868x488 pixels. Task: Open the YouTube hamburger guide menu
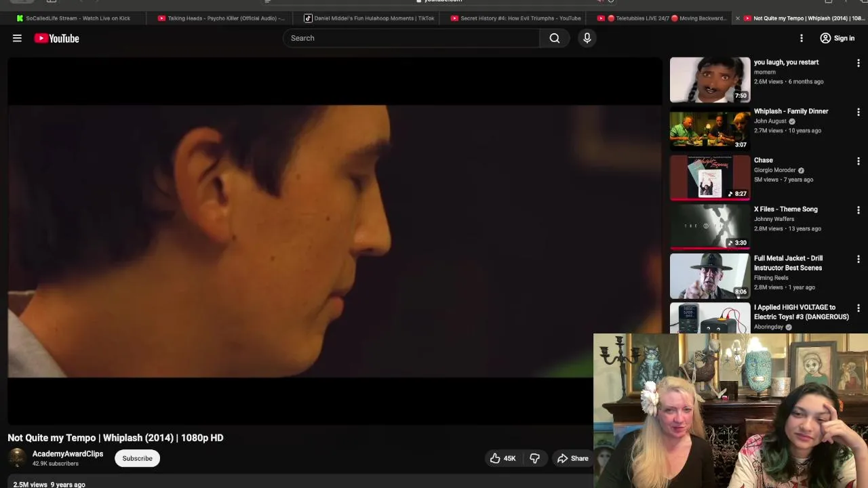tap(17, 39)
